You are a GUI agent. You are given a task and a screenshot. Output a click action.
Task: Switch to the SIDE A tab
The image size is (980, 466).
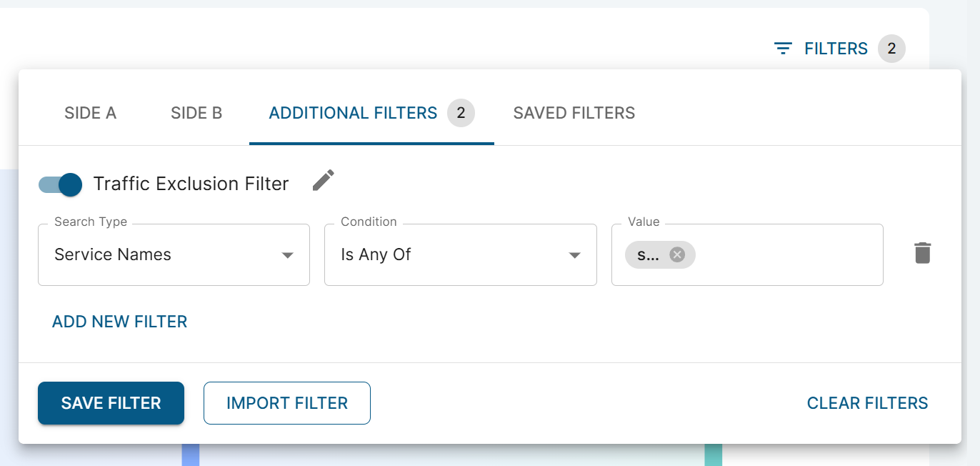click(90, 113)
